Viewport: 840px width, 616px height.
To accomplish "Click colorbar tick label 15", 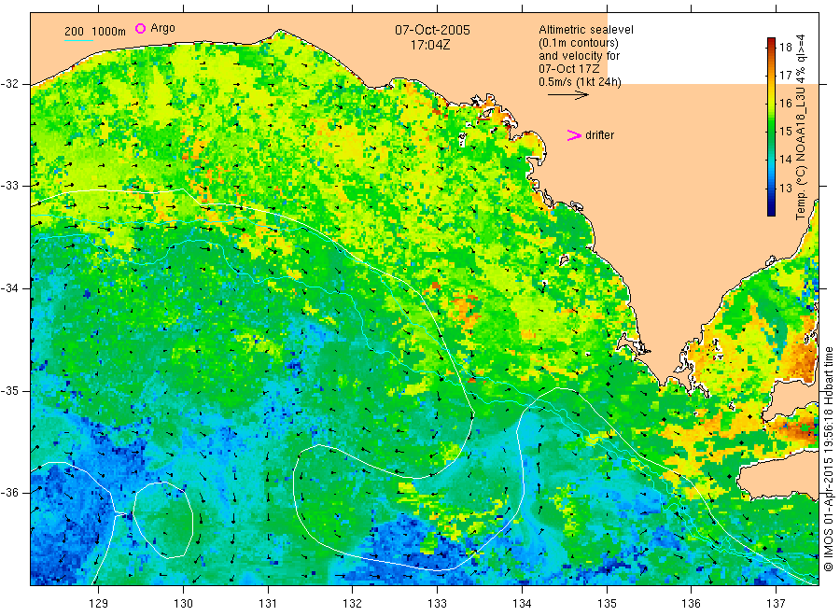I will [785, 132].
